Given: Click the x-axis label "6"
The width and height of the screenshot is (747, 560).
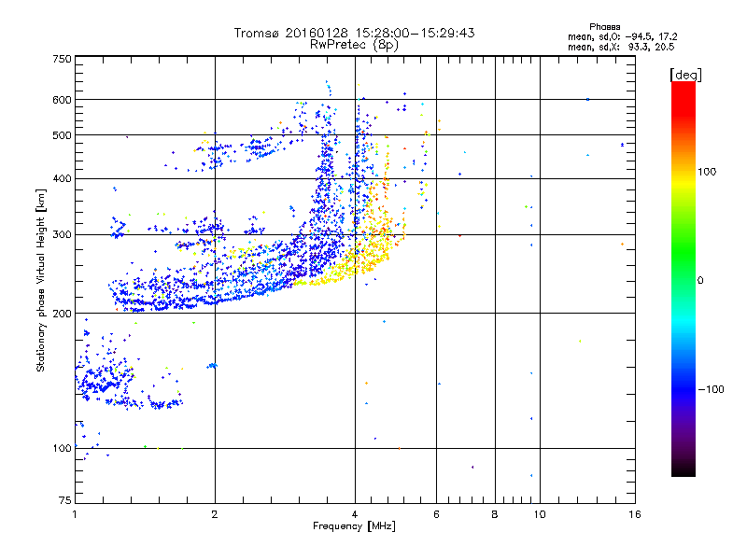Looking at the screenshot, I should point(436,514).
